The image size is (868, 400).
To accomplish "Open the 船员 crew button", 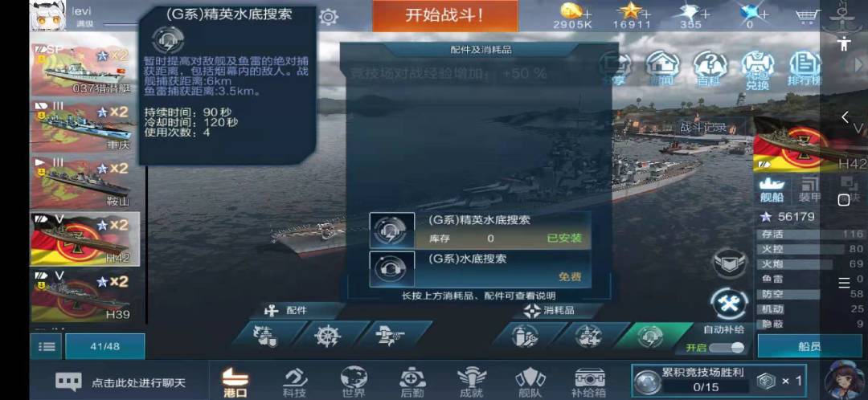I will 809,346.
